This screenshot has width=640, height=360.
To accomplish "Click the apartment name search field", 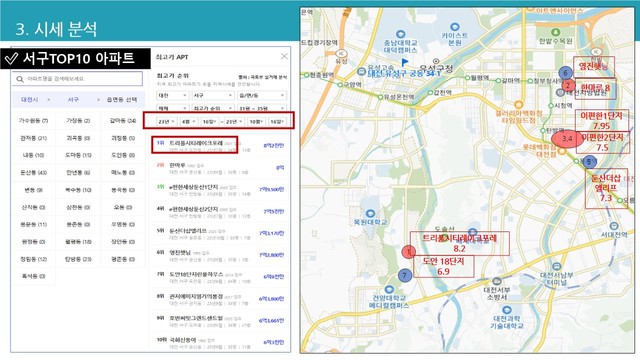I will (77, 79).
